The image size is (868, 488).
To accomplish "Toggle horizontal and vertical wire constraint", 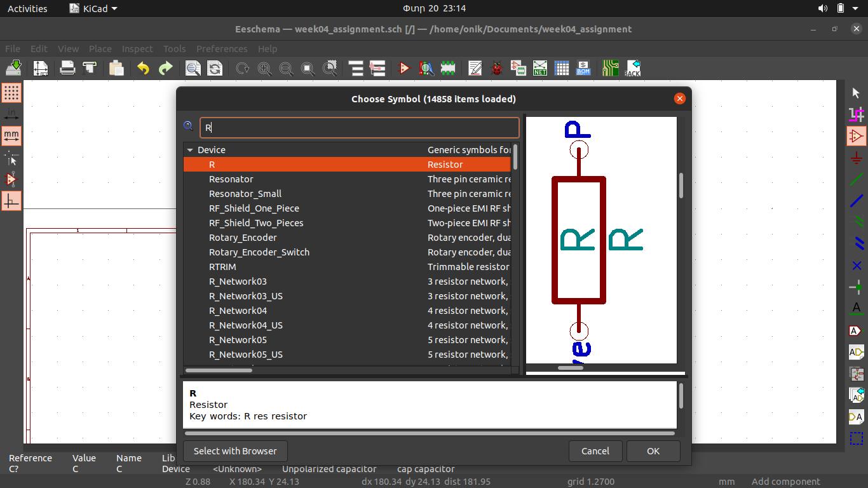I will click(x=11, y=201).
